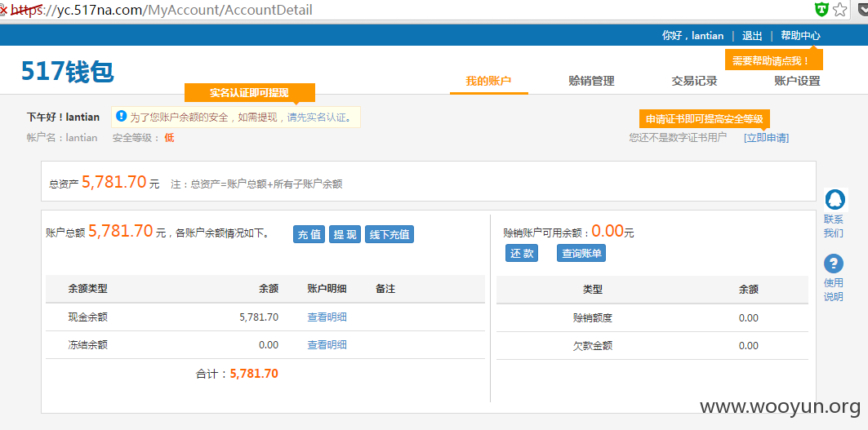868x430 pixels.
Task: Click the 实名认证即可提现 orange banner
Action: [x=250, y=93]
